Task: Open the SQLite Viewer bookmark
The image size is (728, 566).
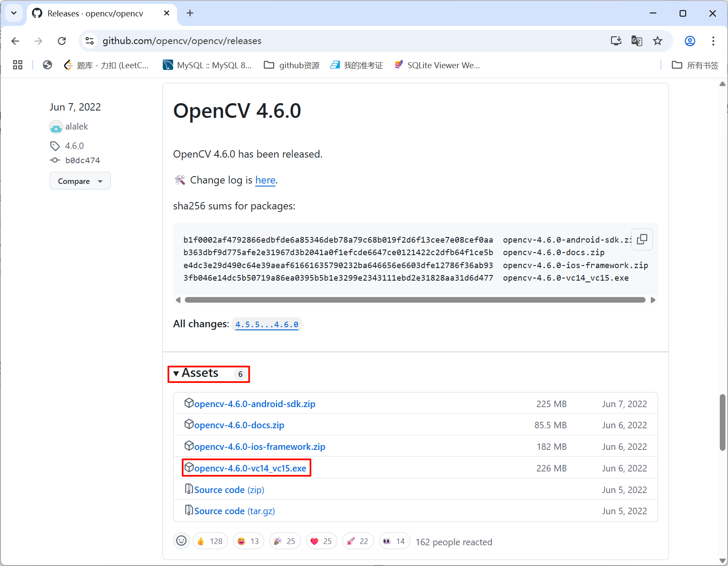Action: pyautogui.click(x=437, y=65)
